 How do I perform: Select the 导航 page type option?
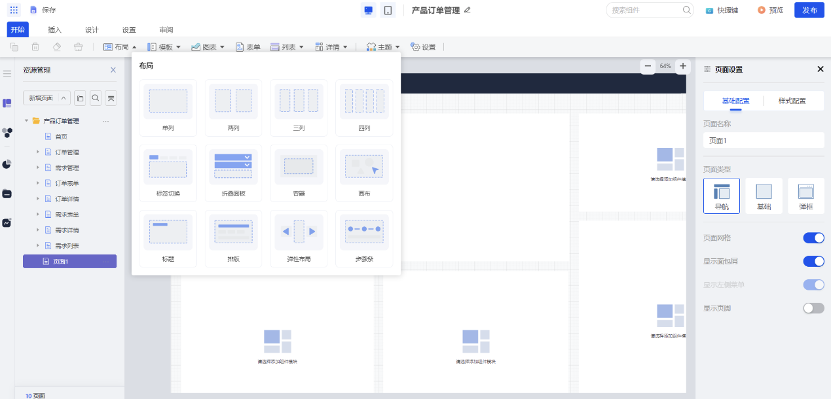click(721, 196)
